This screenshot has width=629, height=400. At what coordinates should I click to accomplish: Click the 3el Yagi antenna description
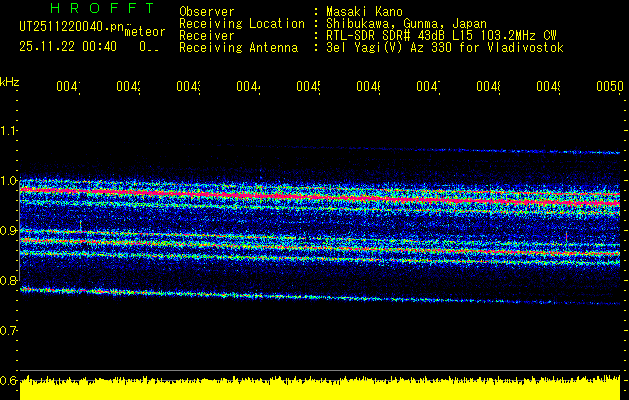tap(444, 48)
